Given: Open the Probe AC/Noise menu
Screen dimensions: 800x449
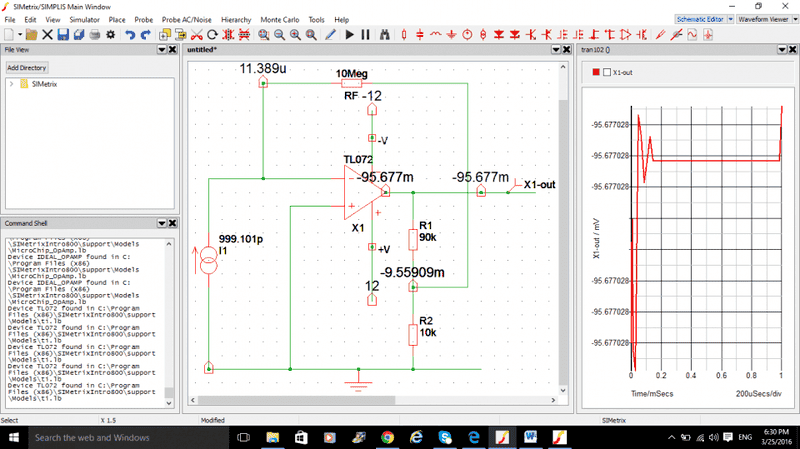Looking at the screenshot, I should 186,19.
